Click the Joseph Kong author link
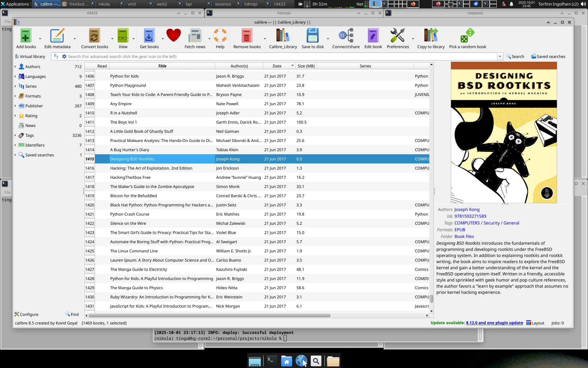Screen dimensions: 588x368 [x=467, y=209]
